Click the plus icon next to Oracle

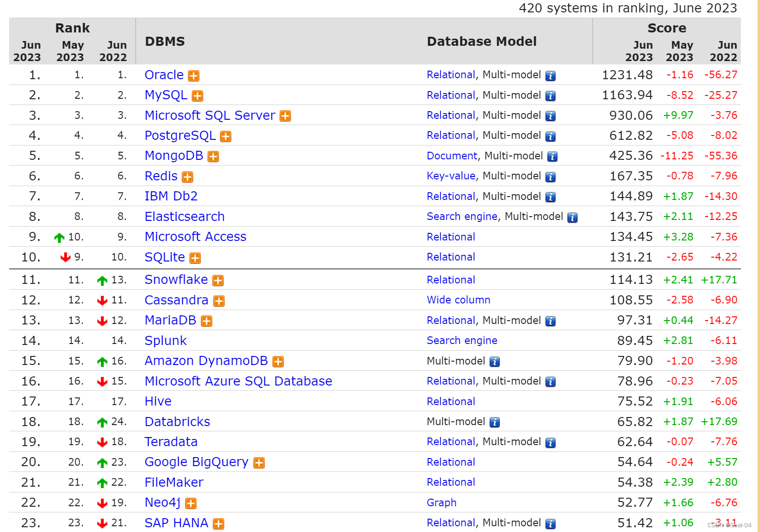(x=194, y=76)
